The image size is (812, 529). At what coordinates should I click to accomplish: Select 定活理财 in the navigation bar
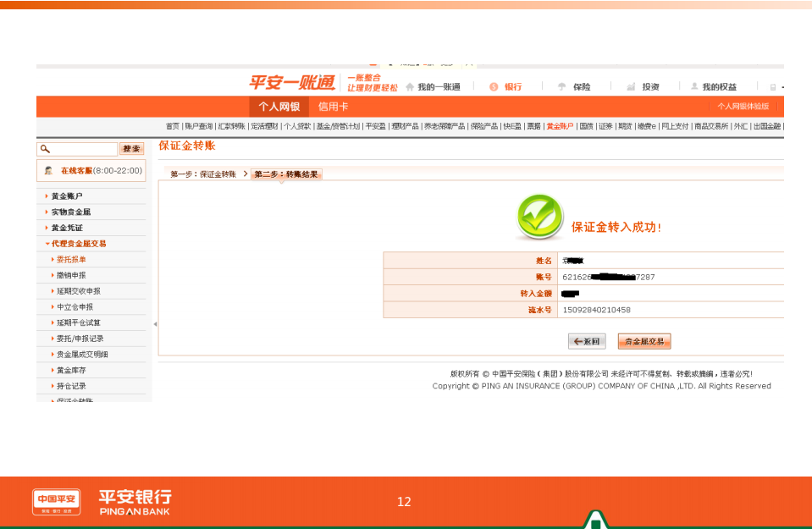coord(265,126)
